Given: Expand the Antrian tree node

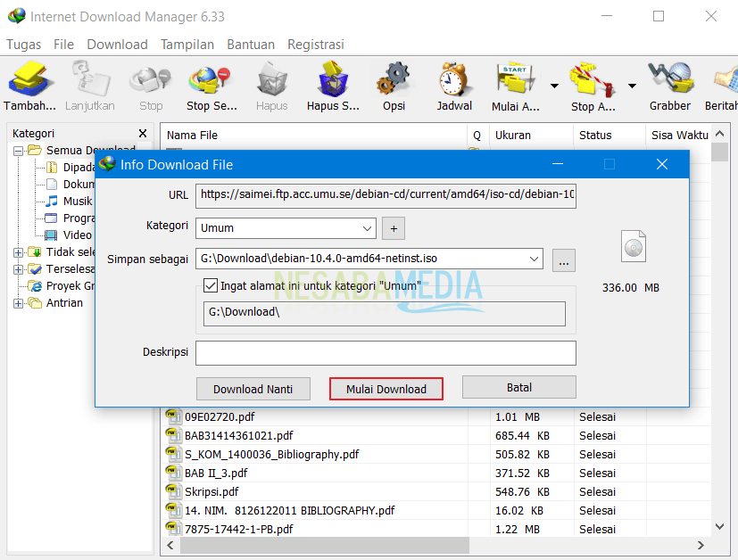Looking at the screenshot, I should [x=19, y=303].
